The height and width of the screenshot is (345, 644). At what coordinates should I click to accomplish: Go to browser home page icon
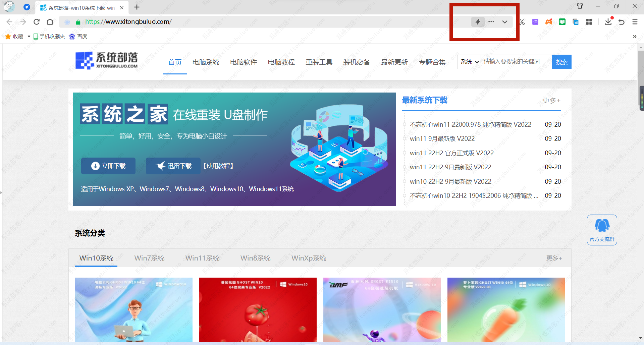pyautogui.click(x=50, y=22)
